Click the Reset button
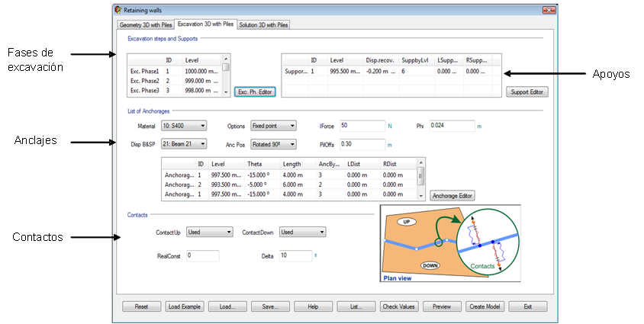Image resolution: width=644 pixels, height=324 pixels. (141, 306)
